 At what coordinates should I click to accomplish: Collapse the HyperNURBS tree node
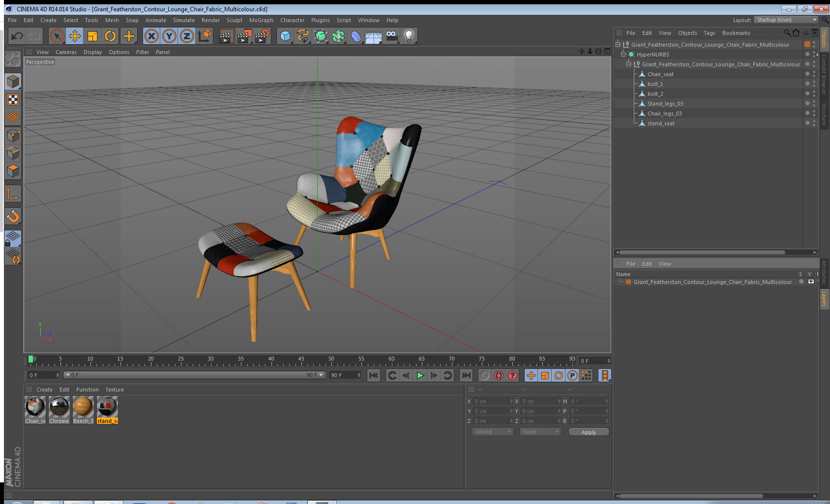click(x=623, y=55)
